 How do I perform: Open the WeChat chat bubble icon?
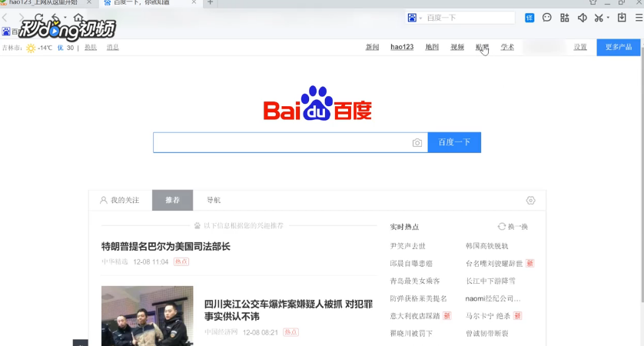546,18
